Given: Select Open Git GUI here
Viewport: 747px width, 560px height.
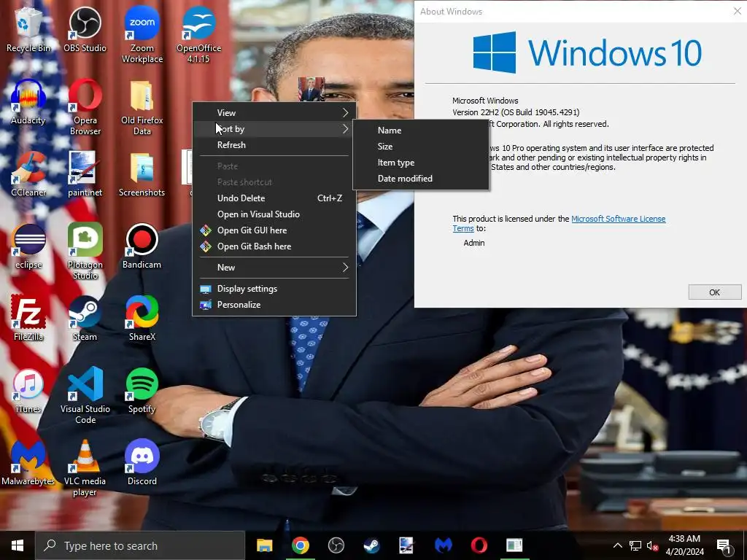Looking at the screenshot, I should pos(274,230).
